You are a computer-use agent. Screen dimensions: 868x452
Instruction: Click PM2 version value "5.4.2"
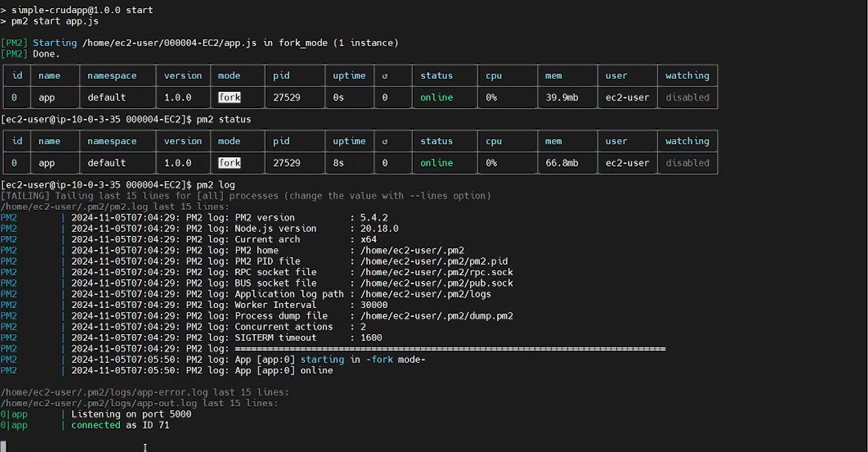tap(374, 218)
